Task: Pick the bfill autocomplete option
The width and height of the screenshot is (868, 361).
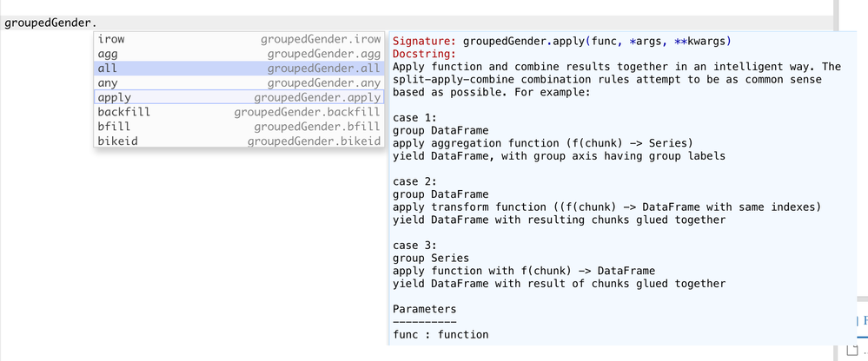Action: click(237, 127)
